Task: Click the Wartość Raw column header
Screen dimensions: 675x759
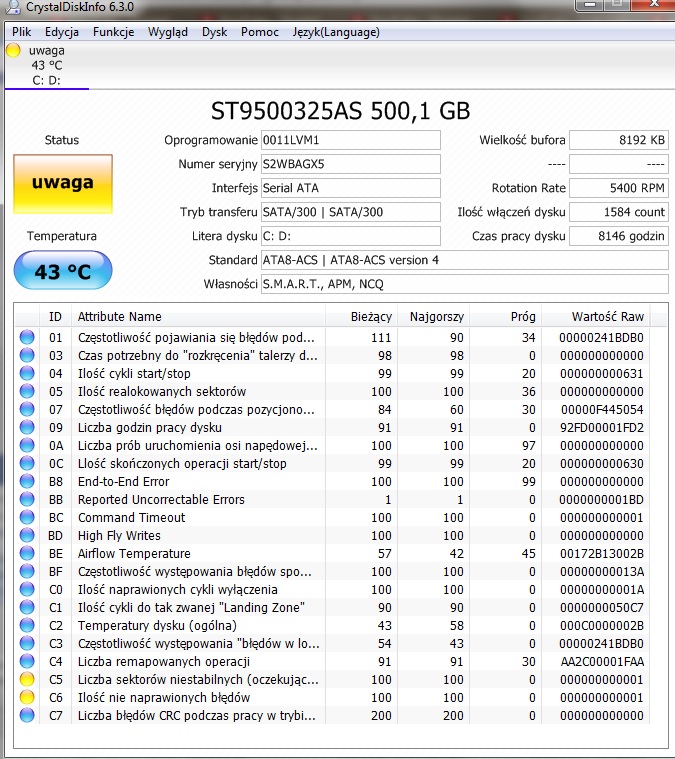Action: 596,317
